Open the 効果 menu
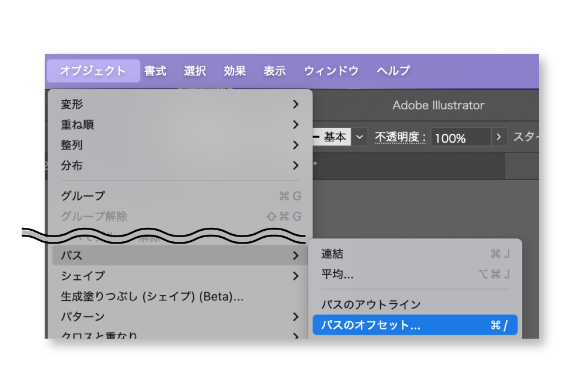This screenshot has height=392, width=584. [x=235, y=71]
